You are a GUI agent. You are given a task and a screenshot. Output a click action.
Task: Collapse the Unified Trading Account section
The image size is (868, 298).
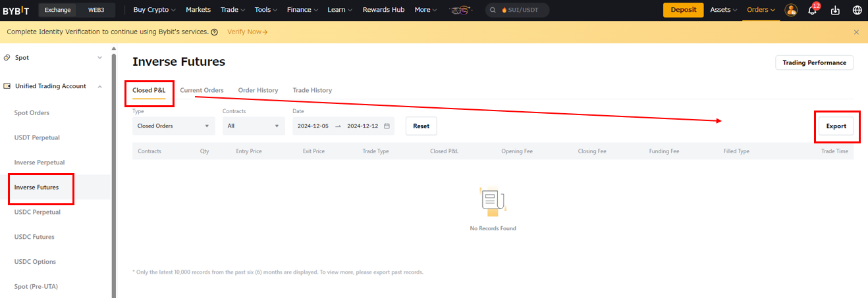[x=99, y=86]
